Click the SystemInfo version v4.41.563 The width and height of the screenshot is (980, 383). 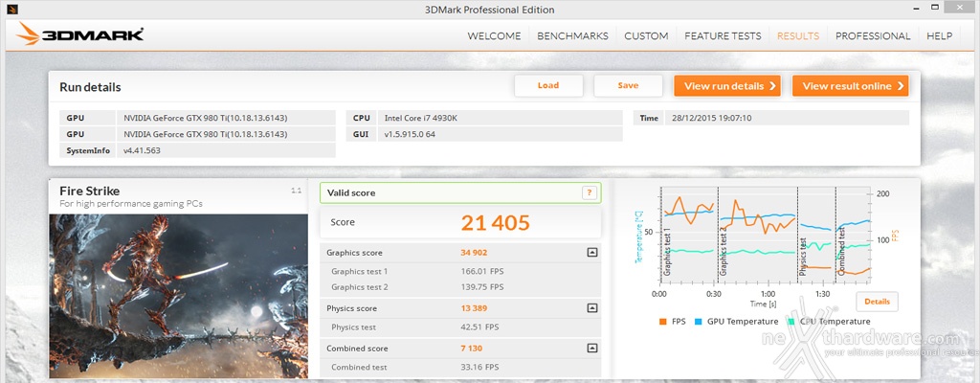tap(142, 150)
